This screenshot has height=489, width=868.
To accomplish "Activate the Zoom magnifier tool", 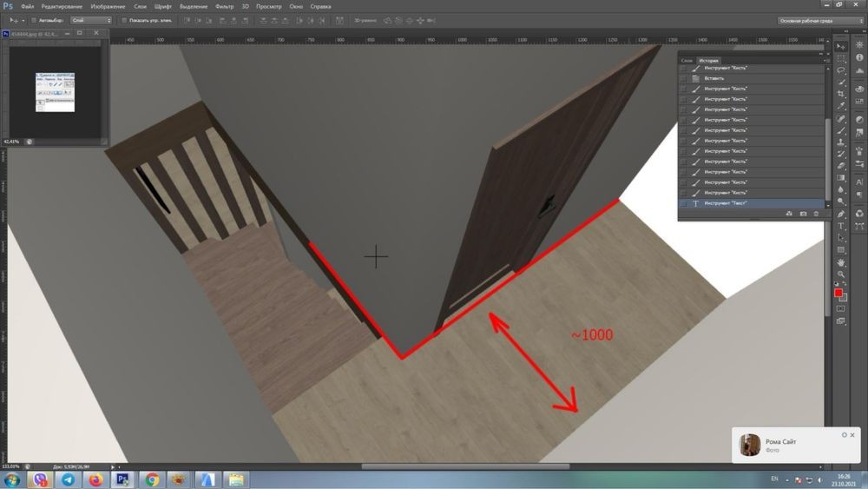I will click(841, 274).
